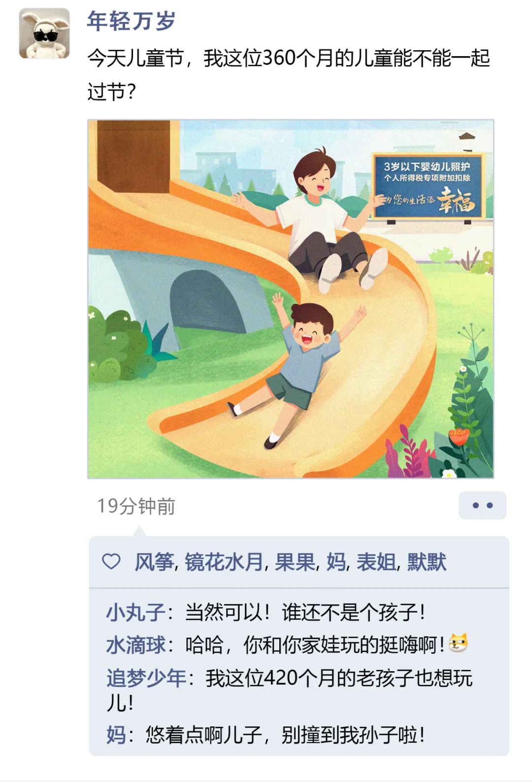Open the two-dot more options button

click(483, 505)
